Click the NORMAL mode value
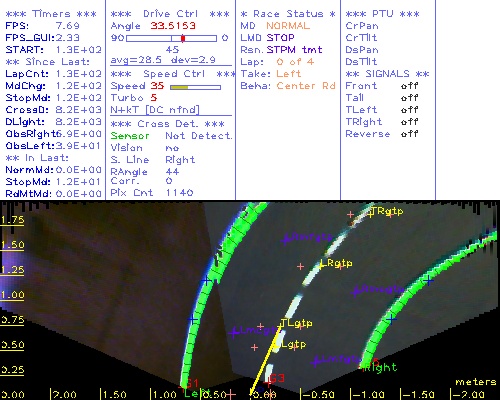Viewport: 500px width, 400px height. [x=288, y=26]
